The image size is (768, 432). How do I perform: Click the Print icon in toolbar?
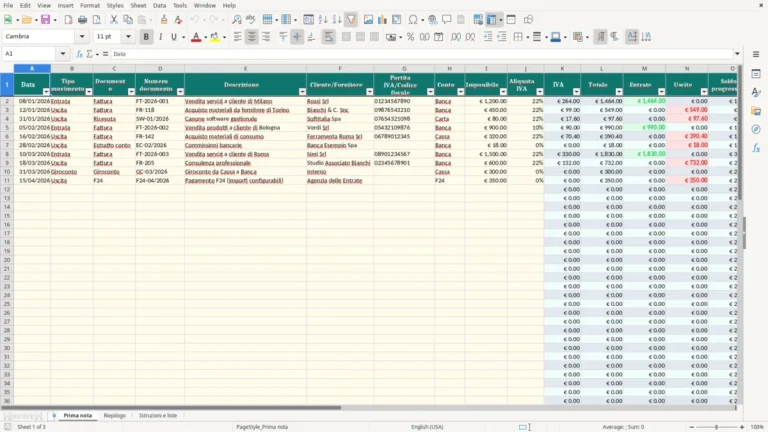point(82,20)
